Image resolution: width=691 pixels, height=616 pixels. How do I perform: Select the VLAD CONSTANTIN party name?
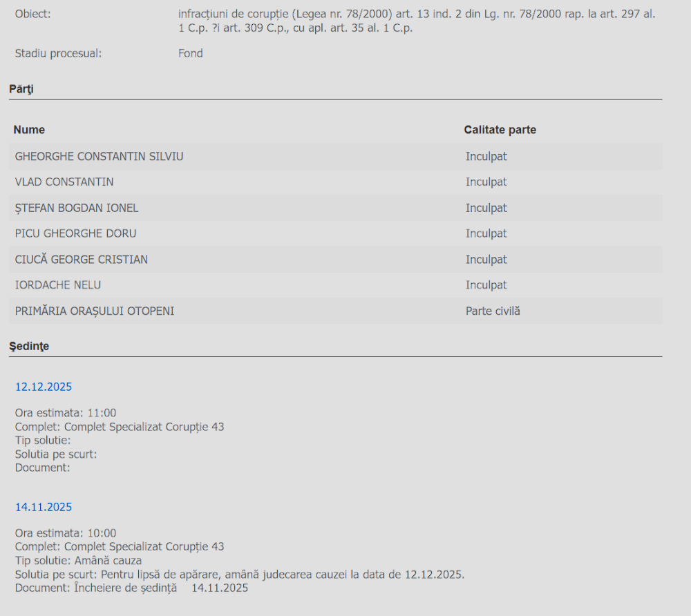pyautogui.click(x=64, y=182)
